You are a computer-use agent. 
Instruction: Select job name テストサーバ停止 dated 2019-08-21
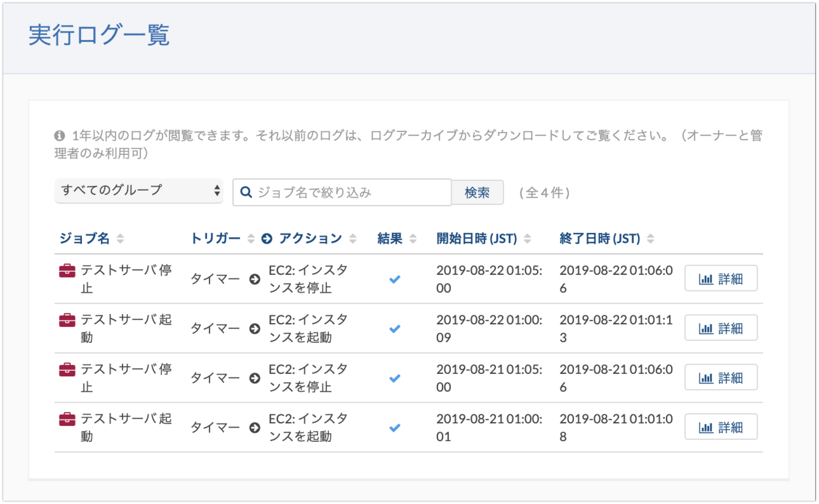point(126,378)
